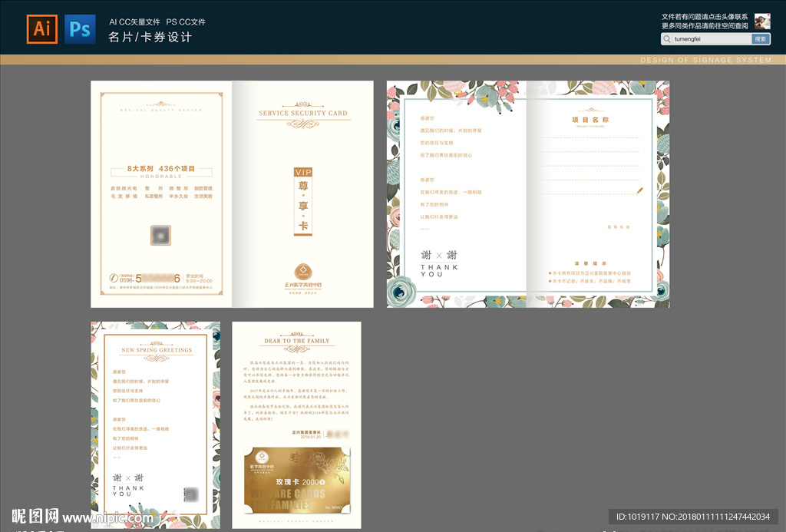Screen dimensions: 786x532
Task: Click the SERVICE SECURITY CARD heading
Action: point(302,114)
